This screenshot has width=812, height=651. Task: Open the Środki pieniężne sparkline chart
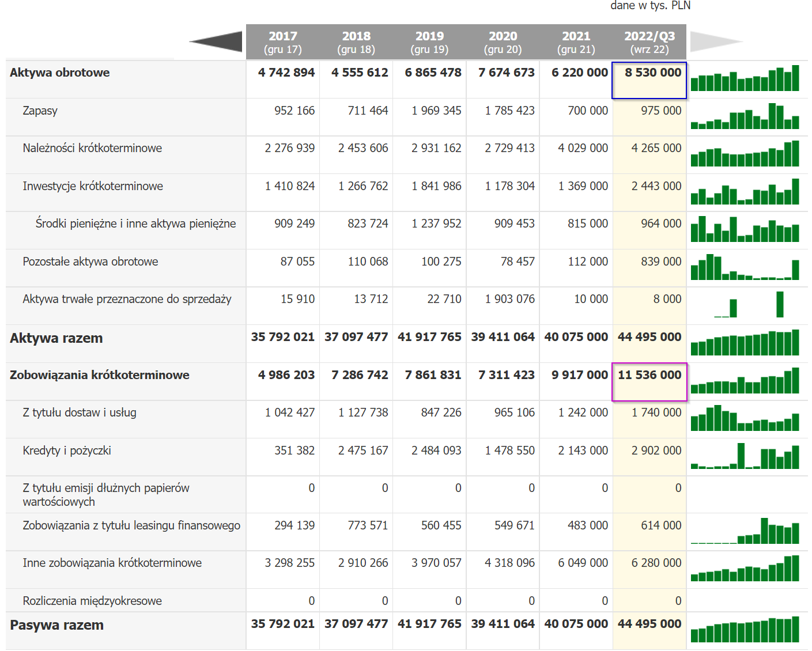pyautogui.click(x=745, y=229)
